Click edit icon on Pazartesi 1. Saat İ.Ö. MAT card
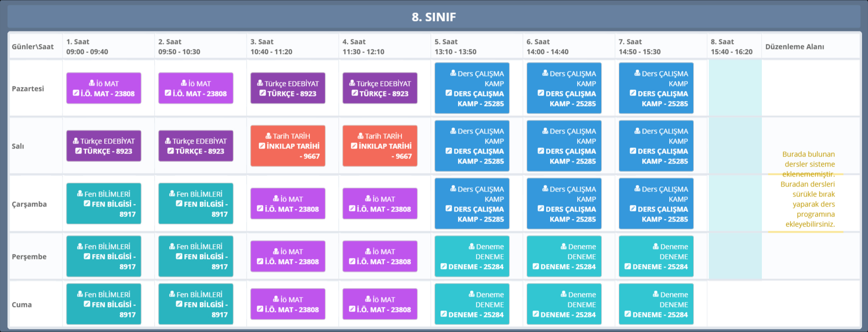The height and width of the screenshot is (332, 868). [76, 93]
